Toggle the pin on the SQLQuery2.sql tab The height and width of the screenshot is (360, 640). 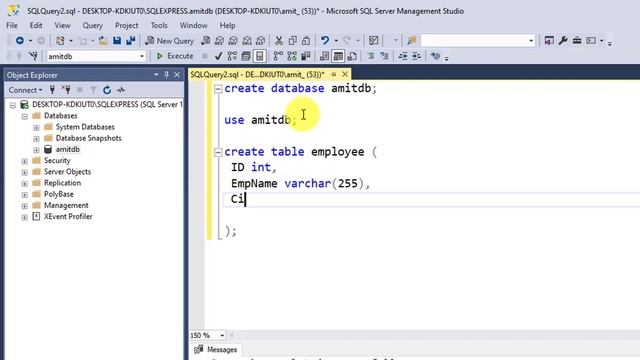[x=334, y=74]
